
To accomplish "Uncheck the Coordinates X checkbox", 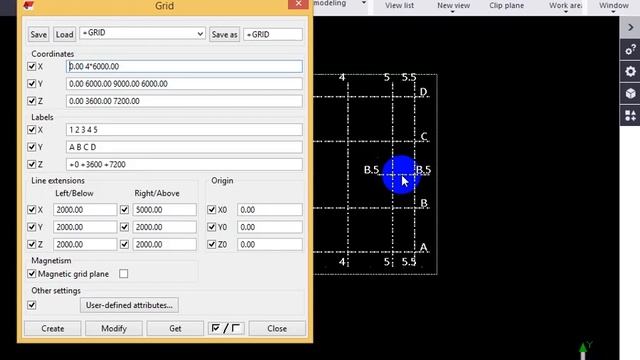I will coord(31,66).
